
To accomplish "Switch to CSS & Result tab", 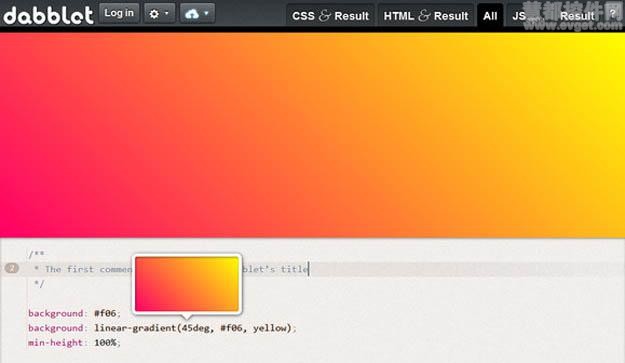I will pyautogui.click(x=330, y=16).
